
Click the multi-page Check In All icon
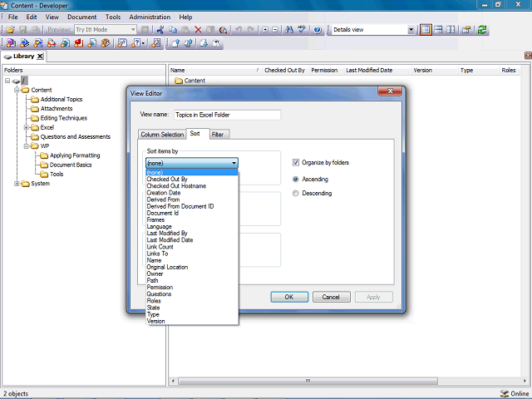click(x=189, y=43)
